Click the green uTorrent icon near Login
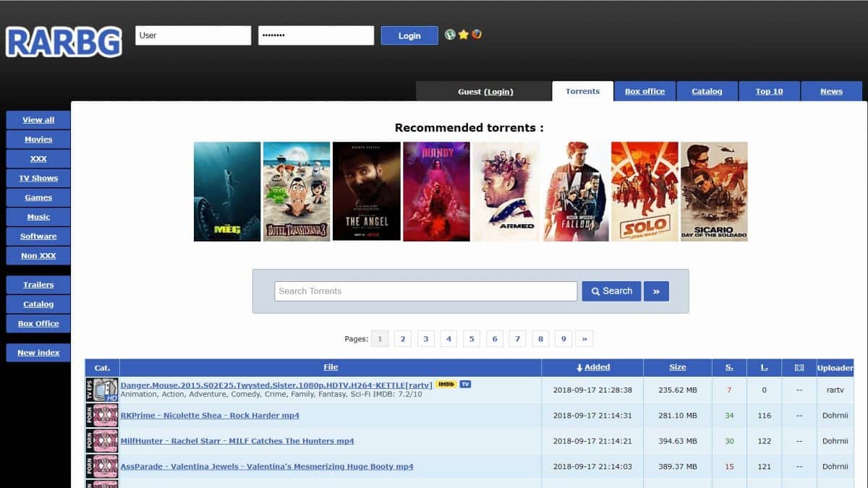 pyautogui.click(x=450, y=34)
